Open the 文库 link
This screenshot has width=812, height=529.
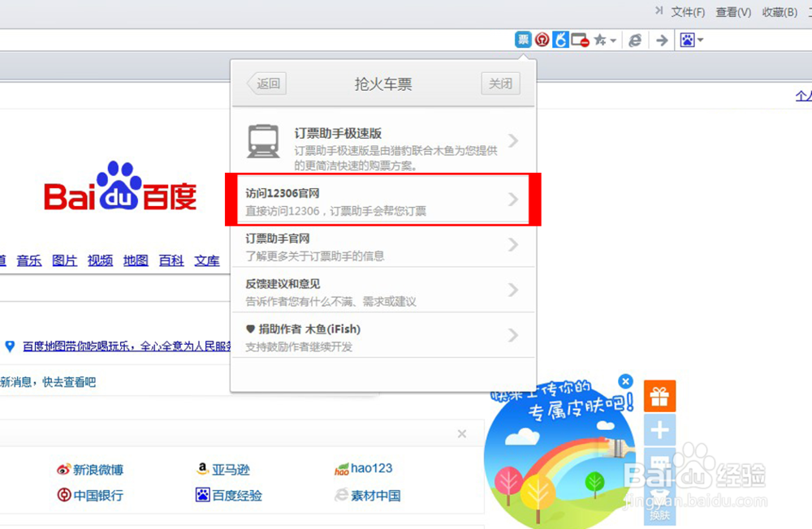tap(207, 260)
